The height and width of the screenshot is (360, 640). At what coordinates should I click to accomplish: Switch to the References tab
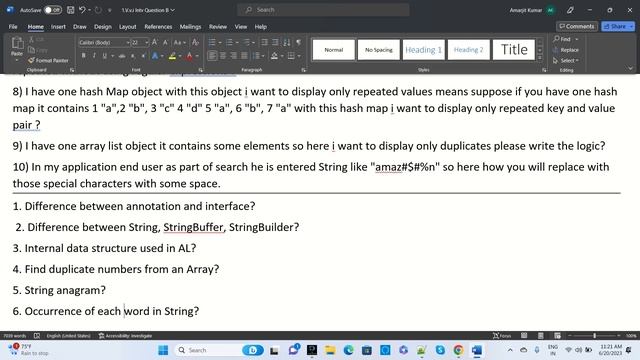[x=158, y=27]
